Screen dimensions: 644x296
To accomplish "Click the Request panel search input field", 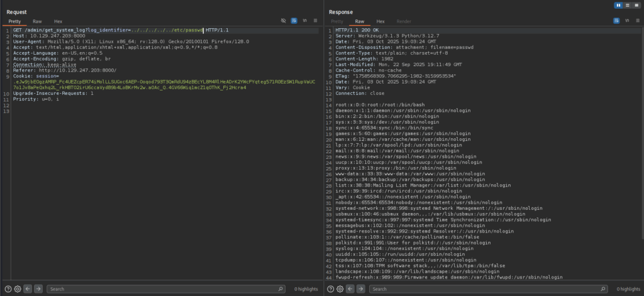I will (x=164, y=288).
